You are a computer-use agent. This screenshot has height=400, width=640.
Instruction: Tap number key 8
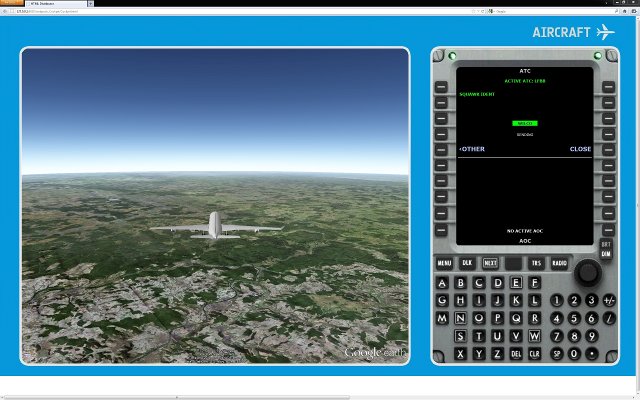(574, 336)
